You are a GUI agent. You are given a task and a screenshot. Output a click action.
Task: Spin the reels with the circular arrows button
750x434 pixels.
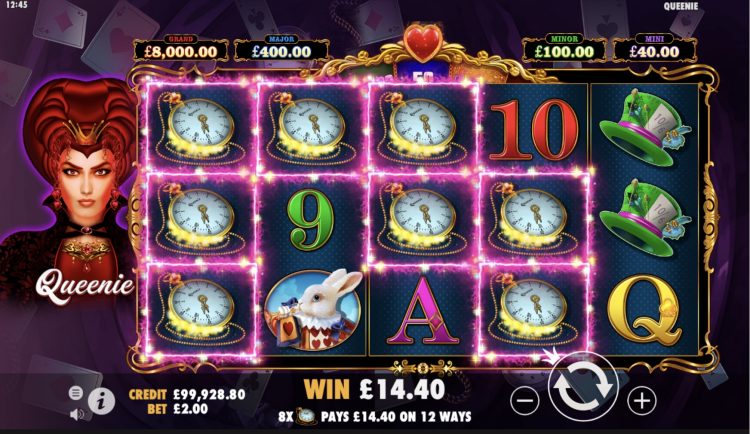tap(583, 387)
